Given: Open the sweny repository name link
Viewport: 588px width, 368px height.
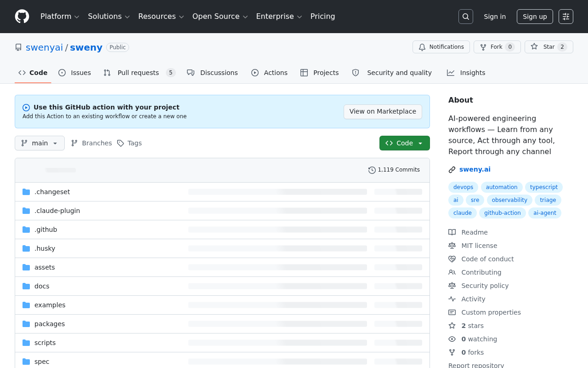Looking at the screenshot, I should [86, 47].
